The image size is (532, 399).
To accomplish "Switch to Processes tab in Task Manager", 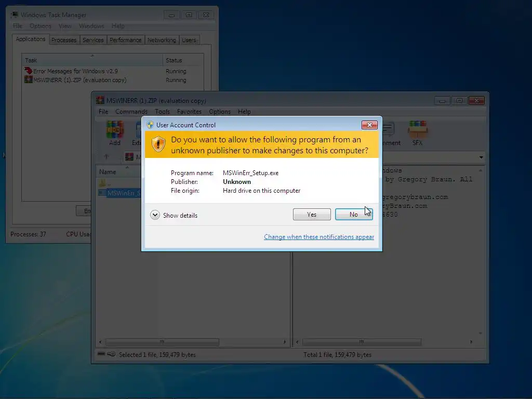I will 64,40.
